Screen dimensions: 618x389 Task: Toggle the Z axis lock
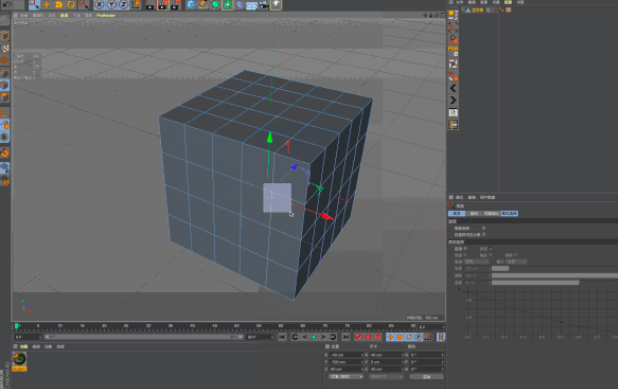click(x=124, y=4)
